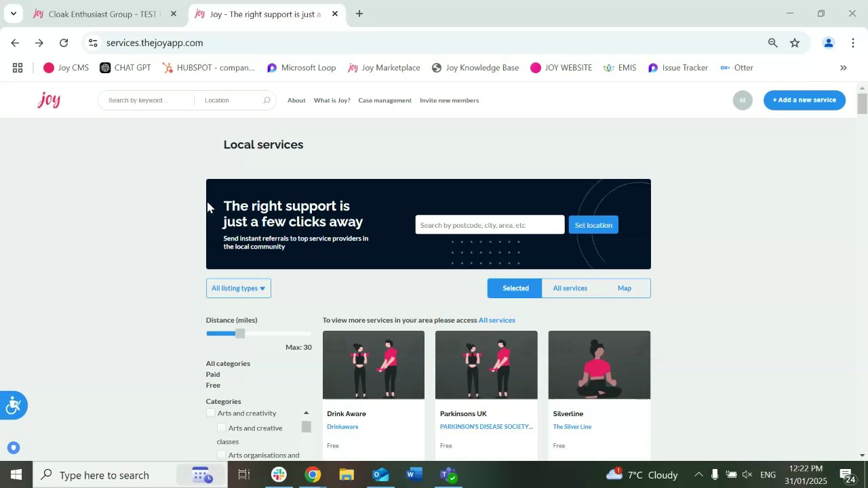
Task: Collapse categories list with up arrow
Action: pyautogui.click(x=306, y=413)
